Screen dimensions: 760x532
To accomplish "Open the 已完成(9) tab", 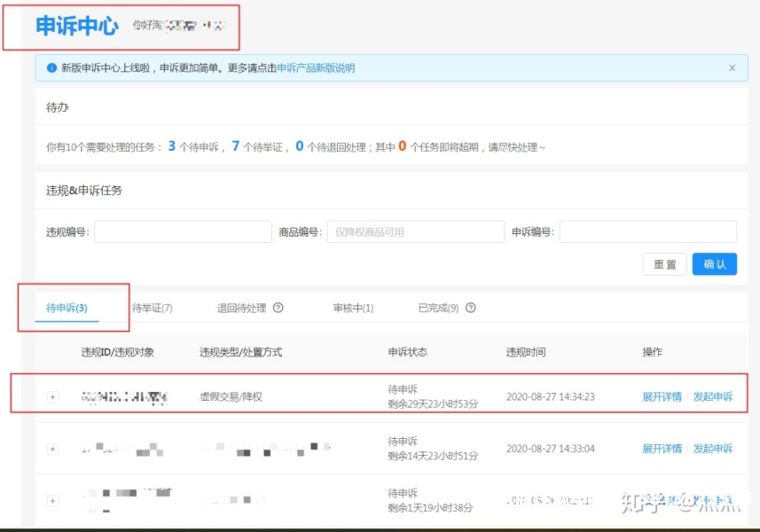I will [x=438, y=309].
